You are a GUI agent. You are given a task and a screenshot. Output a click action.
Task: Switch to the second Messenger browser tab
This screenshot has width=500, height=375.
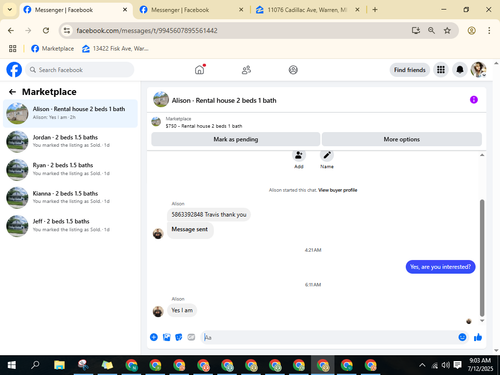coord(190,10)
